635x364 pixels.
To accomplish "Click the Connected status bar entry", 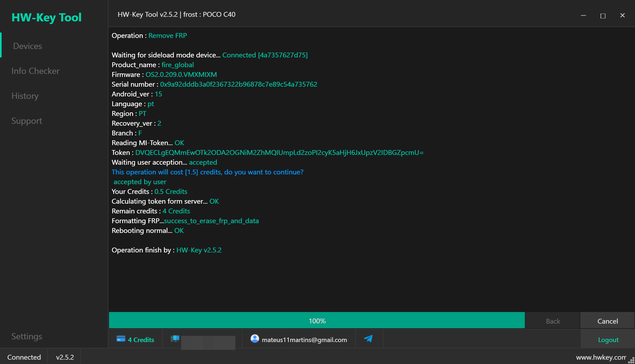I will [x=24, y=357].
